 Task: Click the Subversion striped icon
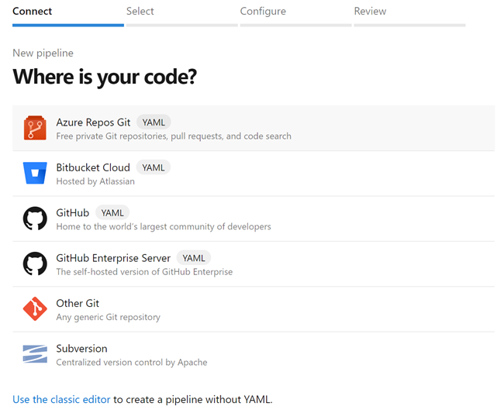point(35,354)
